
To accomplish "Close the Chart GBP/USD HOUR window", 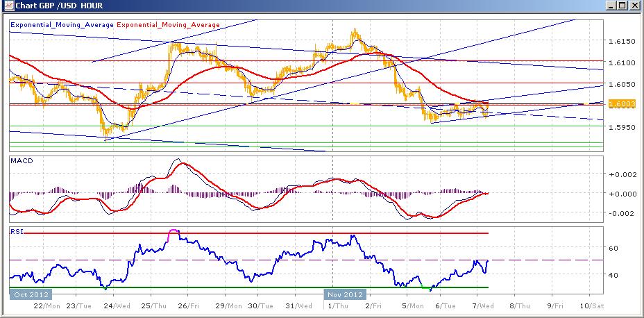I will tap(635, 6).
